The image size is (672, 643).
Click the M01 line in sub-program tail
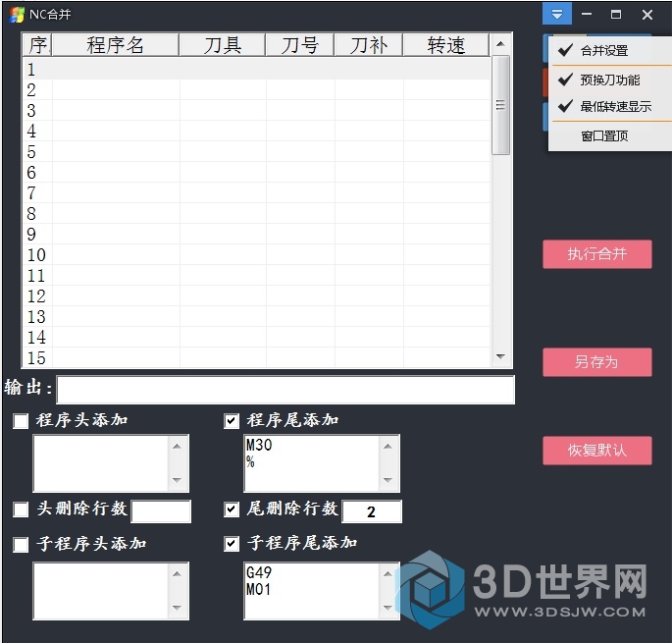click(258, 589)
